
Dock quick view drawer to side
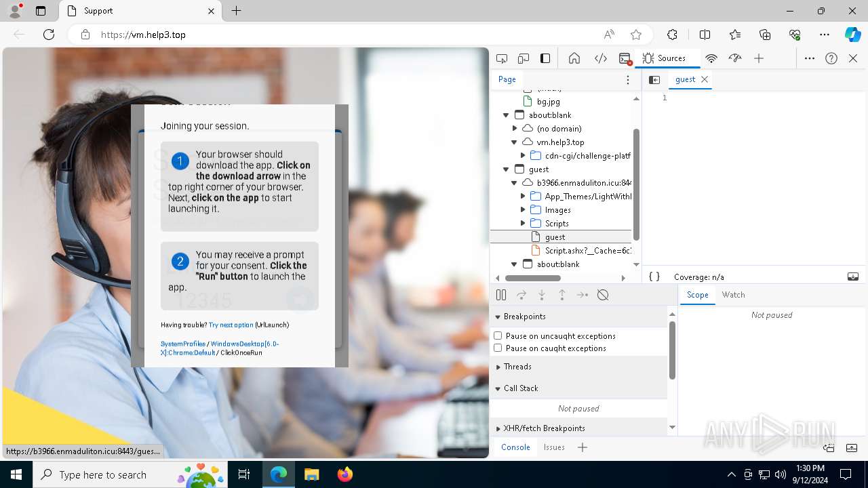pyautogui.click(x=829, y=447)
